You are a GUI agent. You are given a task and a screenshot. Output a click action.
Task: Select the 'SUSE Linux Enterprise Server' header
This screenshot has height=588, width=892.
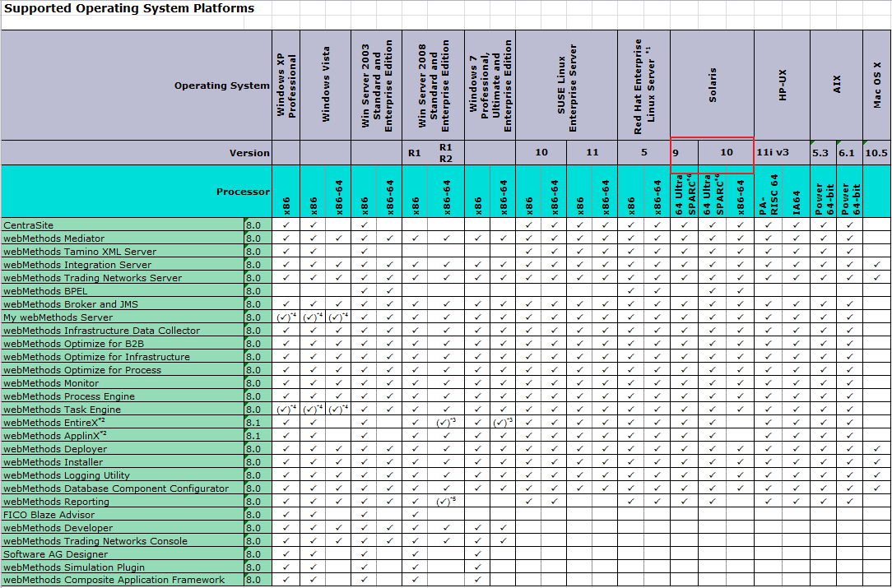tap(567, 86)
